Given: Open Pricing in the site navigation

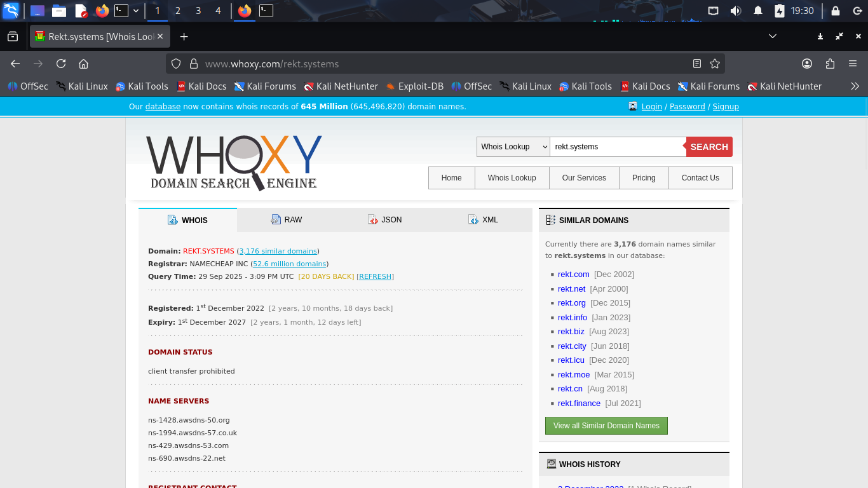Looking at the screenshot, I should [x=644, y=178].
